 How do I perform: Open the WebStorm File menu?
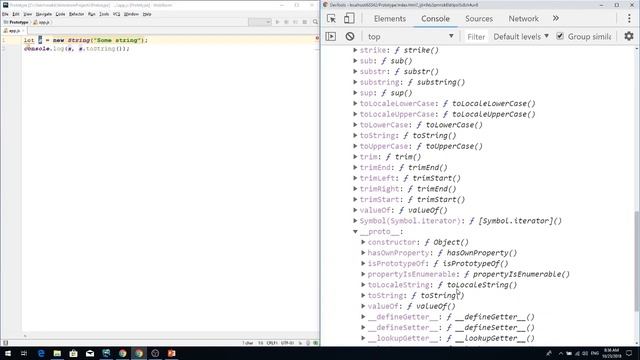tap(5, 14)
